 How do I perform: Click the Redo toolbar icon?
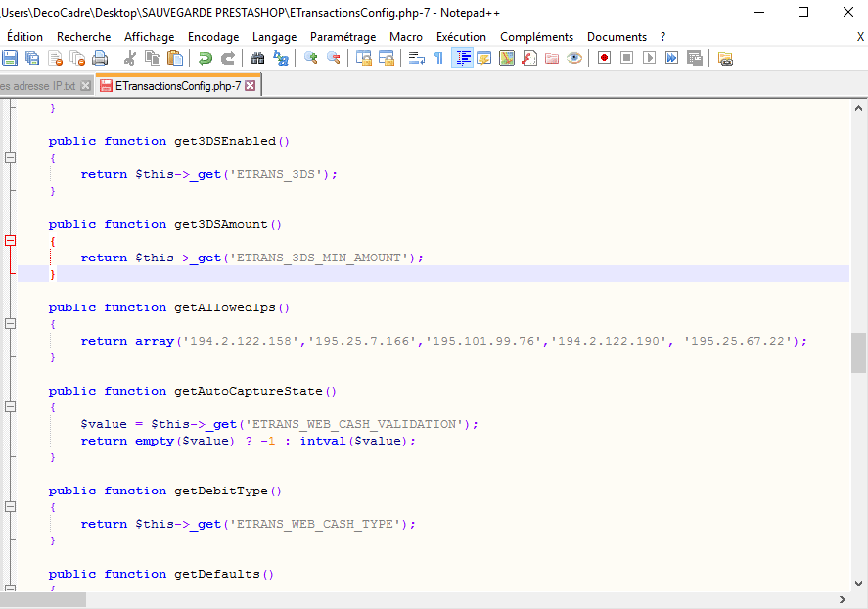click(x=227, y=58)
